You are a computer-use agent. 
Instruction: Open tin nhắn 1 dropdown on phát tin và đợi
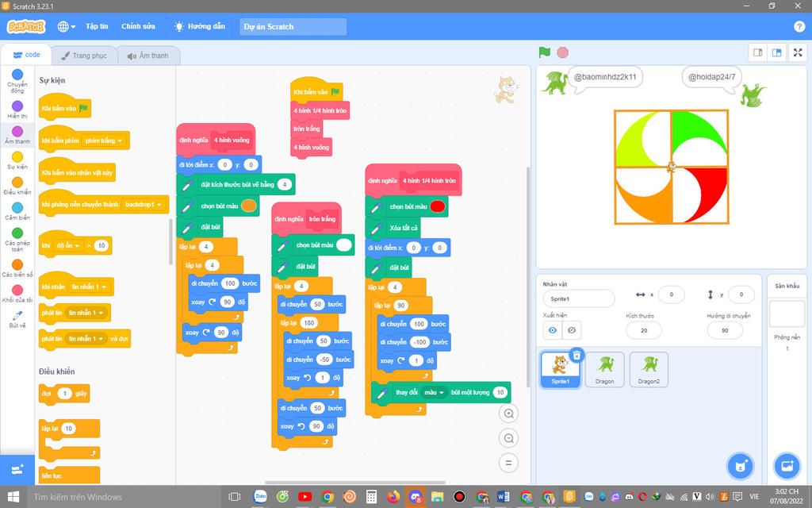pos(86,338)
